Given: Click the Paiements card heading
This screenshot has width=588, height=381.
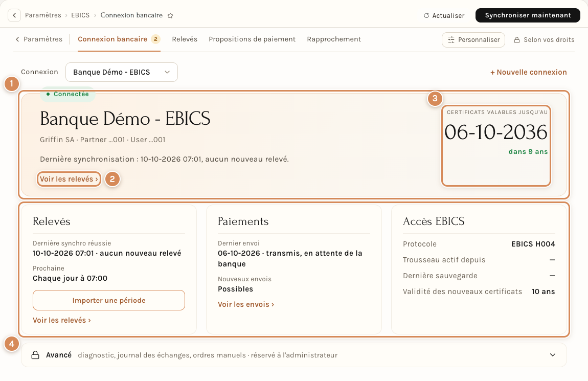Looking at the screenshot, I should tap(243, 221).
